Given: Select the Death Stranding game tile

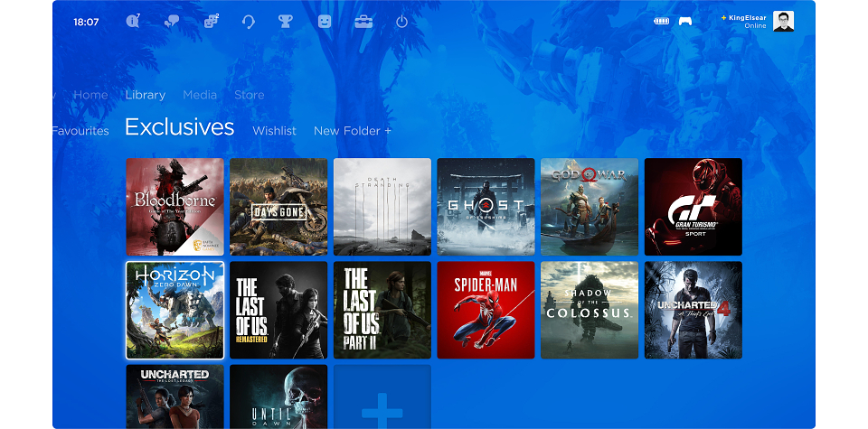Looking at the screenshot, I should [382, 207].
